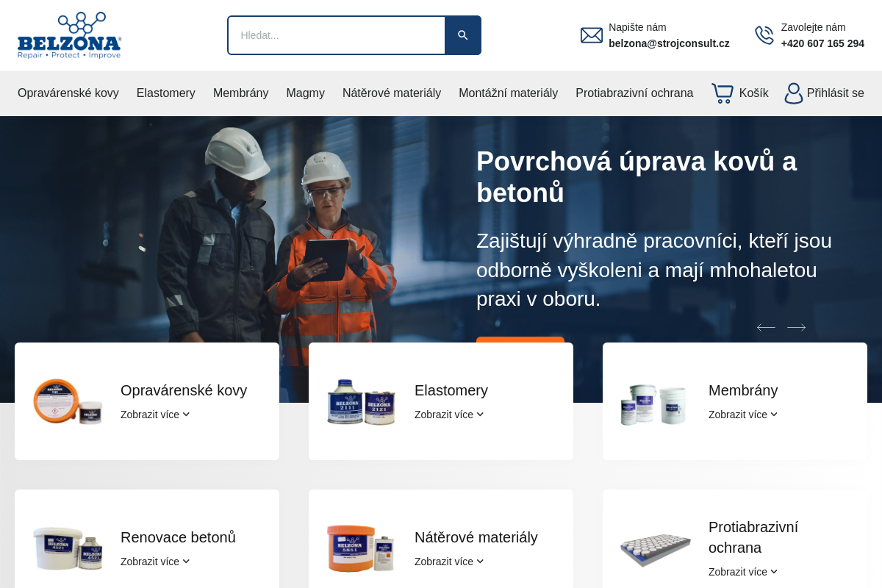Image resolution: width=882 pixels, height=588 pixels.
Task: Expand Zobrazit více under Elastomery
Action: pos(448,415)
